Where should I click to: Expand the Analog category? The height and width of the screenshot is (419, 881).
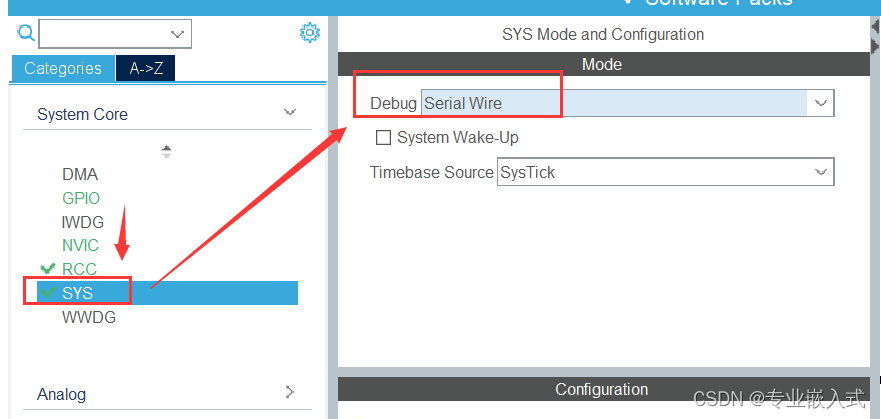(x=290, y=391)
